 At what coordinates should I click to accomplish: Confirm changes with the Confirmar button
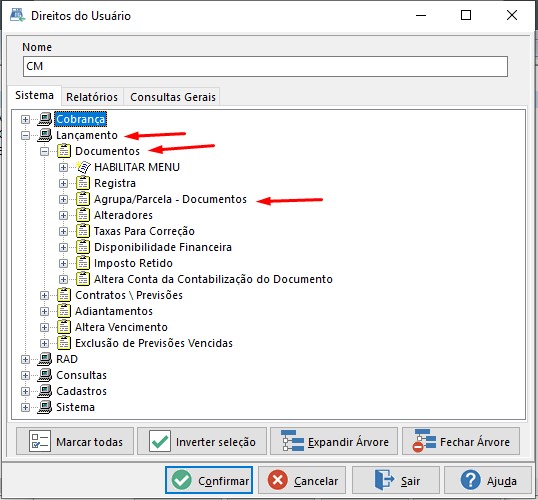[209, 480]
